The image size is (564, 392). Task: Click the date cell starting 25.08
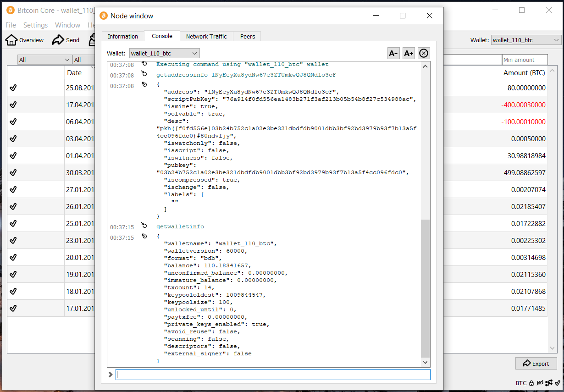coord(80,88)
